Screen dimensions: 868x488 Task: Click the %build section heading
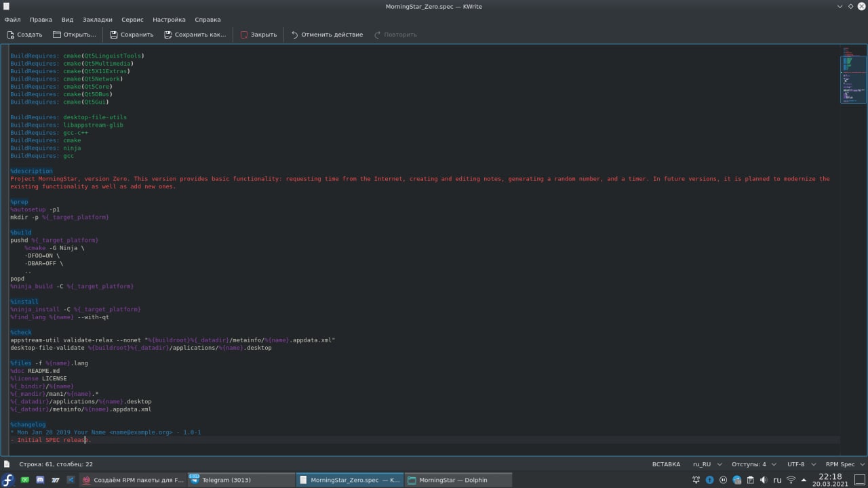(21, 232)
